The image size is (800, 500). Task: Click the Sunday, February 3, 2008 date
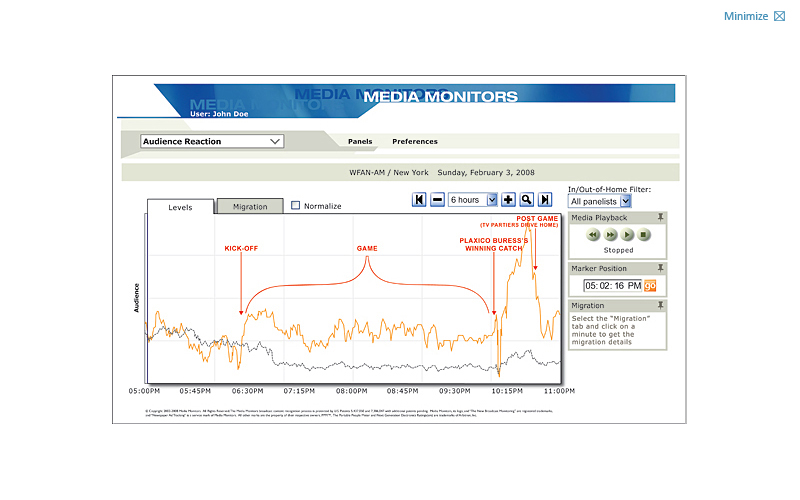point(486,172)
